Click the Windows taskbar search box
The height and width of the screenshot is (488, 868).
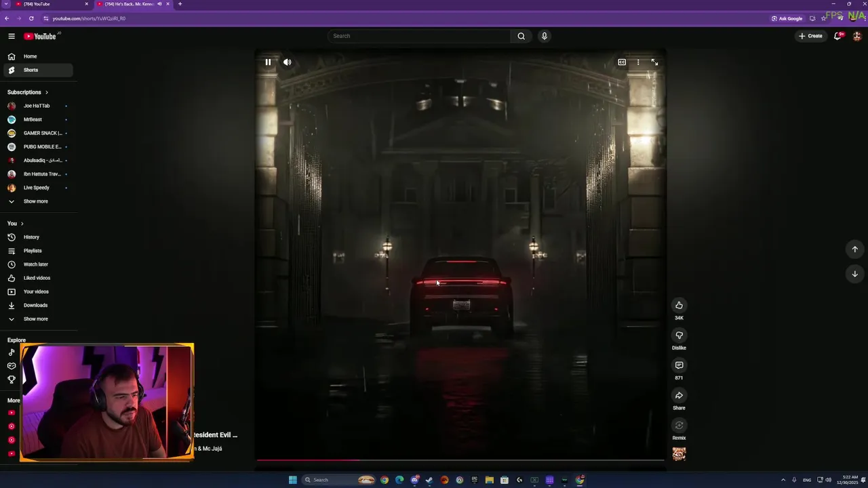point(339,480)
